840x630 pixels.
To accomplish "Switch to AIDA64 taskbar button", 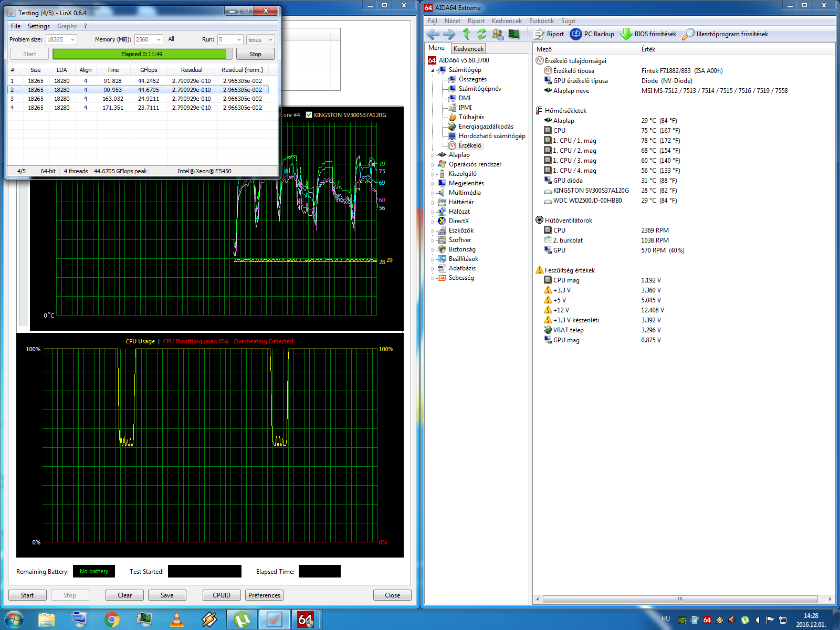I will coord(306,620).
